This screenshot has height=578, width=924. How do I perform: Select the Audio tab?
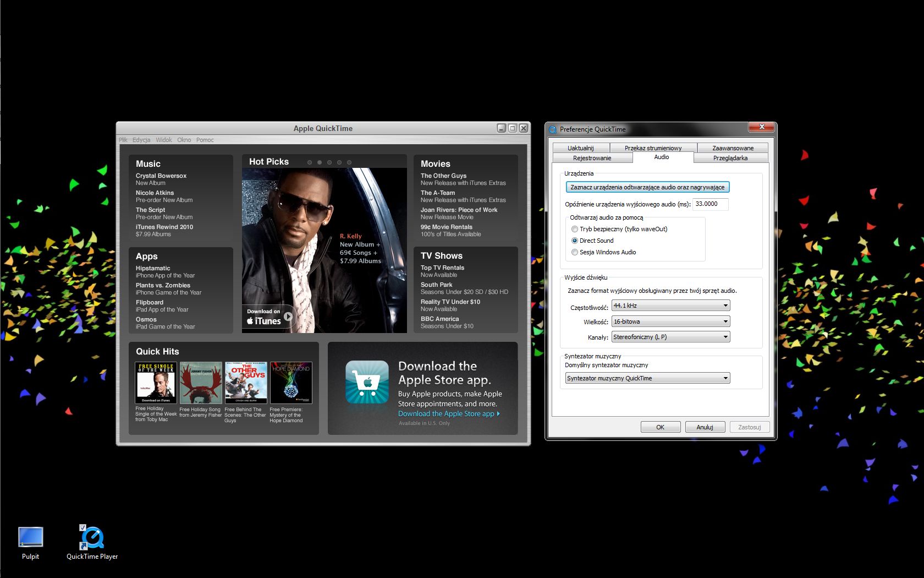(662, 157)
